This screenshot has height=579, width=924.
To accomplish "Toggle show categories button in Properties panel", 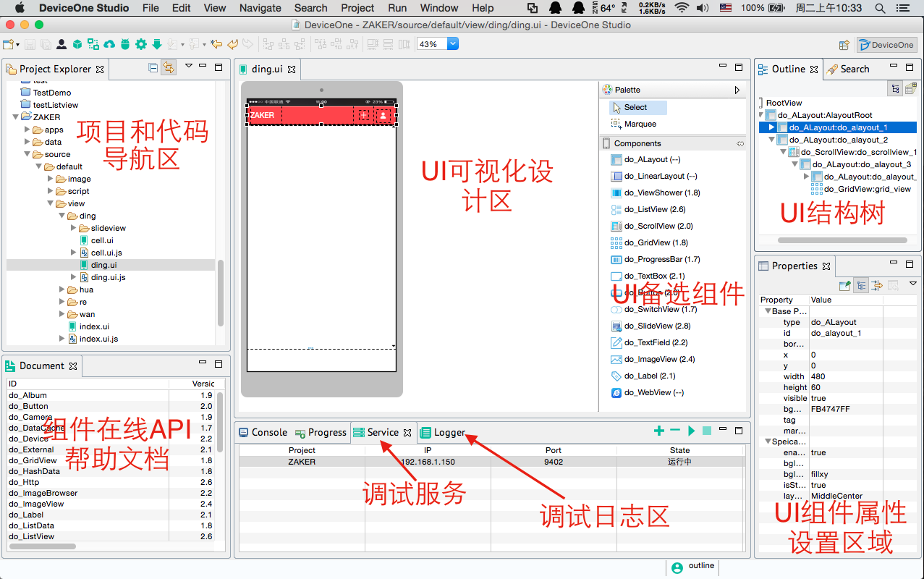I will click(x=861, y=285).
